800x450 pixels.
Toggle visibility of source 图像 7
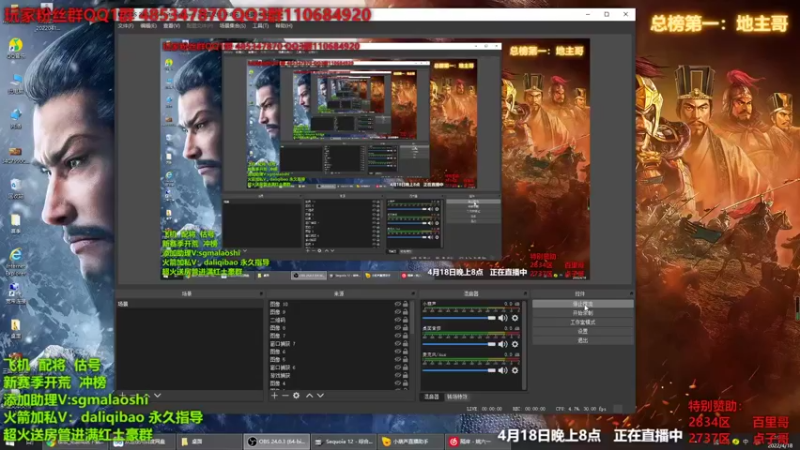(x=397, y=336)
